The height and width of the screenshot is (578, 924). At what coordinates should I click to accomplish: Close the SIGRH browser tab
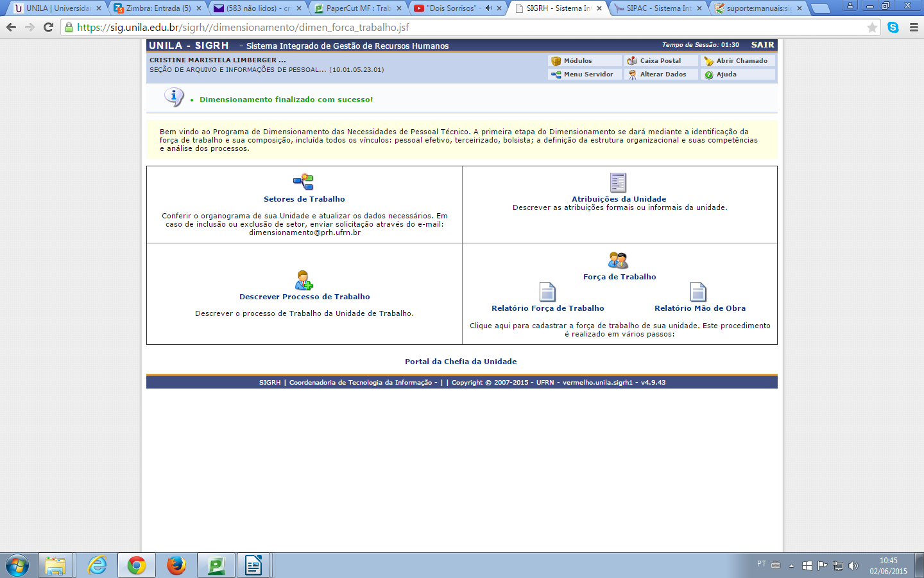[599, 8]
